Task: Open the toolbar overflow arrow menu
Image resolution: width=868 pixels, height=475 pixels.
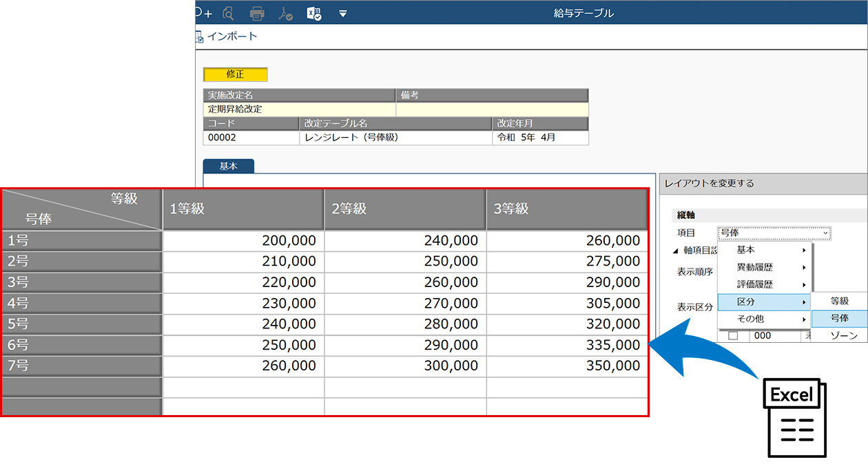Action: point(343,13)
